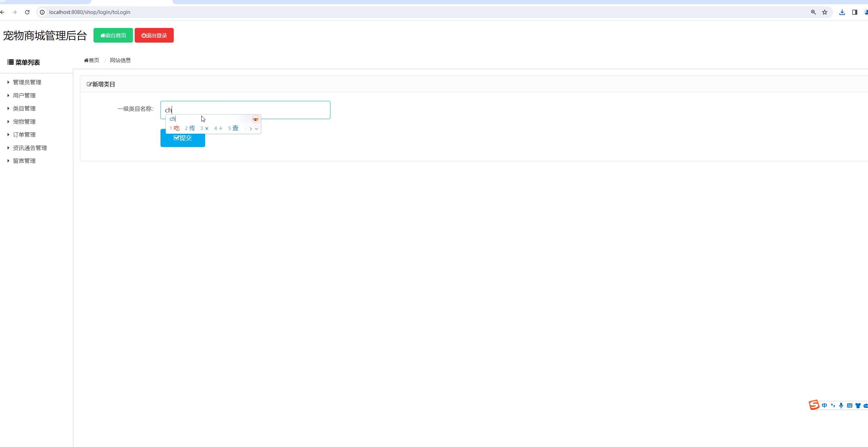Open 订单管理 menu item

(24, 134)
